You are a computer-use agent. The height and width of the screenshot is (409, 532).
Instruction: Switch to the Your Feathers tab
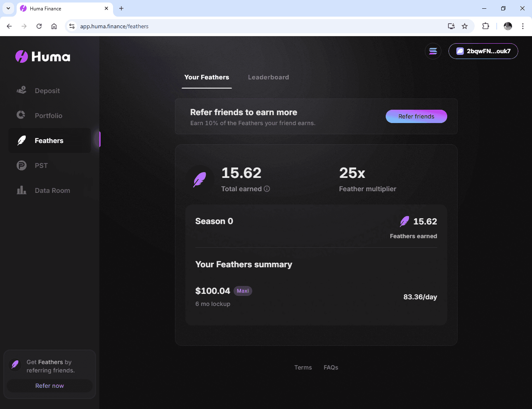point(207,77)
